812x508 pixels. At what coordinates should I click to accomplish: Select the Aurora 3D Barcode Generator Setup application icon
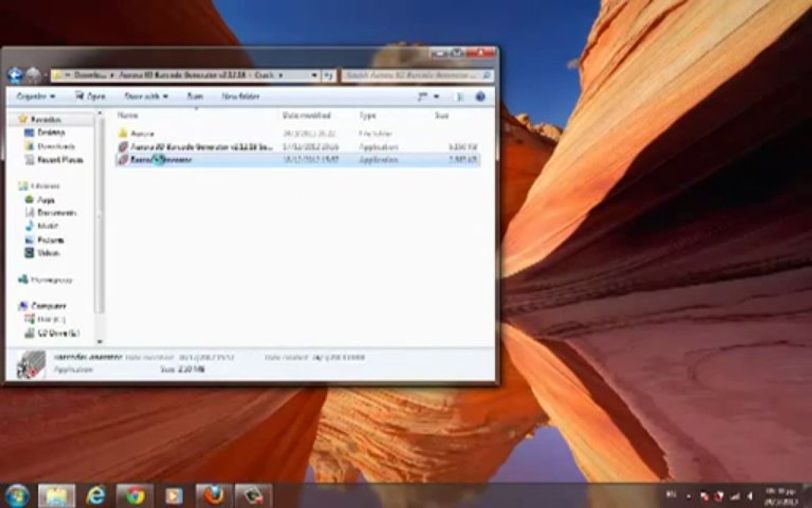click(123, 147)
